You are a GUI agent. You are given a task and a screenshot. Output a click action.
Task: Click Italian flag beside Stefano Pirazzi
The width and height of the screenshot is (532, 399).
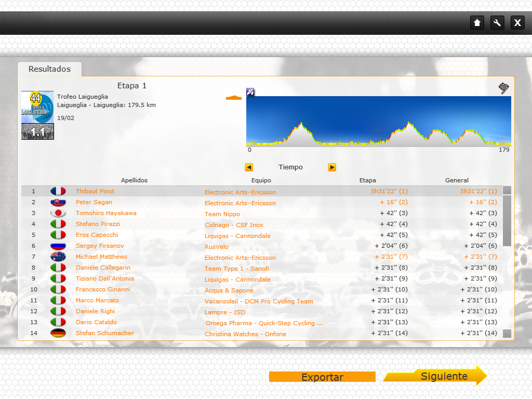[58, 224]
